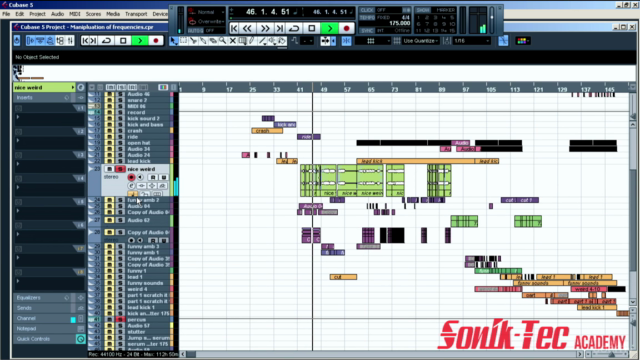
Task: Click Stop in the transport panel
Action: coord(312,28)
